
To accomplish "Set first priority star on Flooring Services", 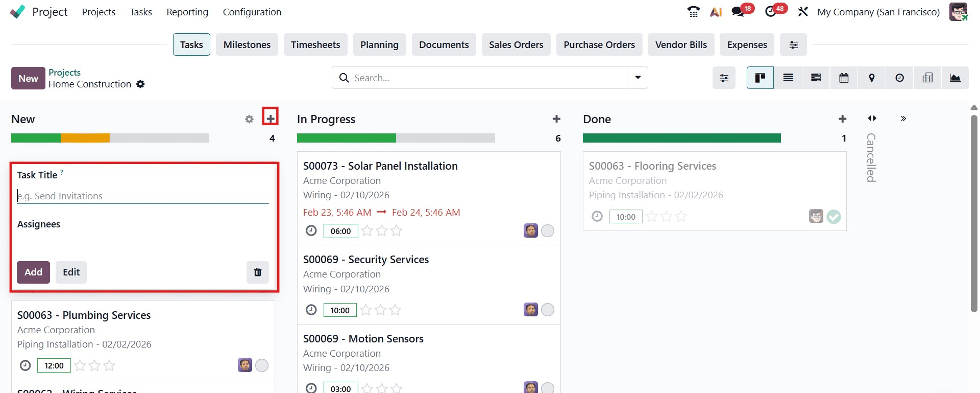I will [652, 217].
